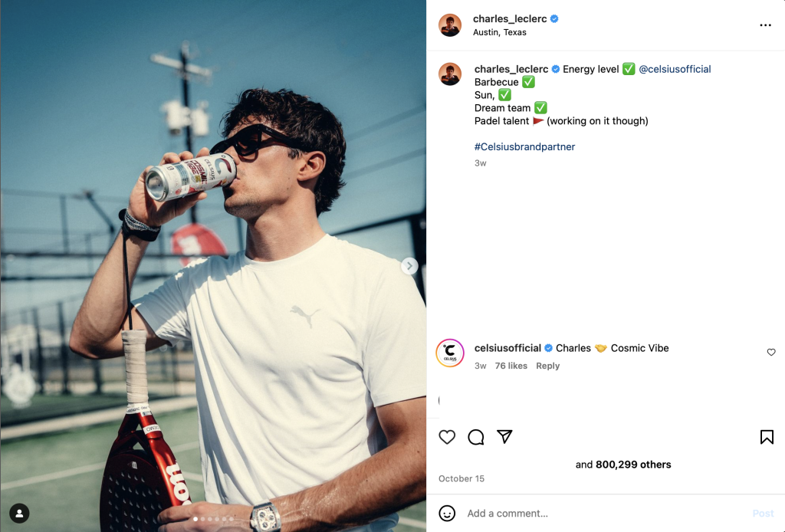Viewport: 785px width, 532px height.
Task: Save the post with the bookmark icon
Action: 766,437
